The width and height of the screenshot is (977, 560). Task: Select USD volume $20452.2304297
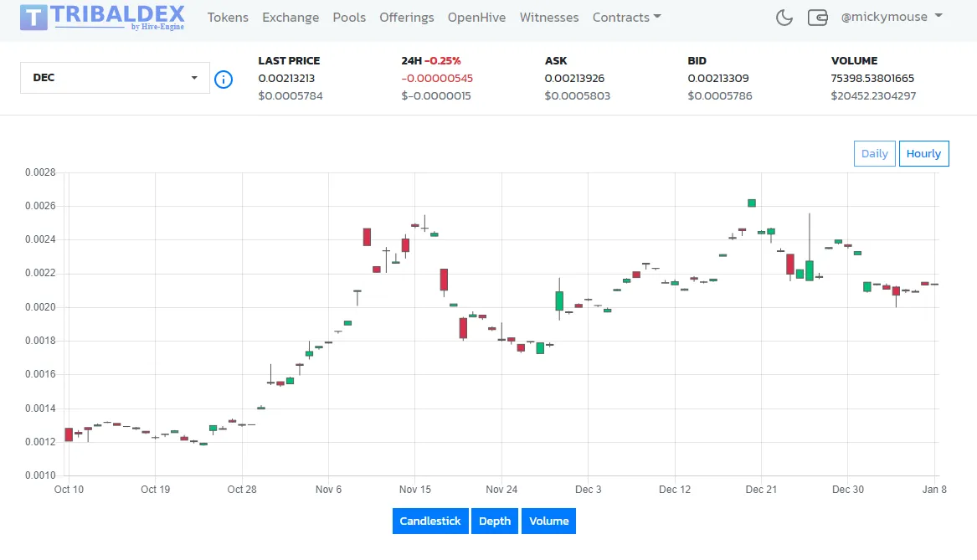pyautogui.click(x=873, y=96)
